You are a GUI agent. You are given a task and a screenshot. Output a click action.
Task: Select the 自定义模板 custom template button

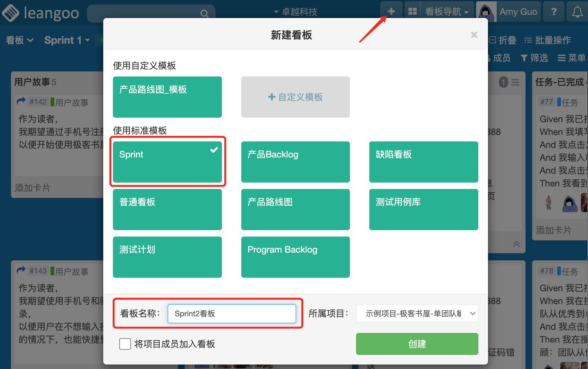click(x=295, y=97)
